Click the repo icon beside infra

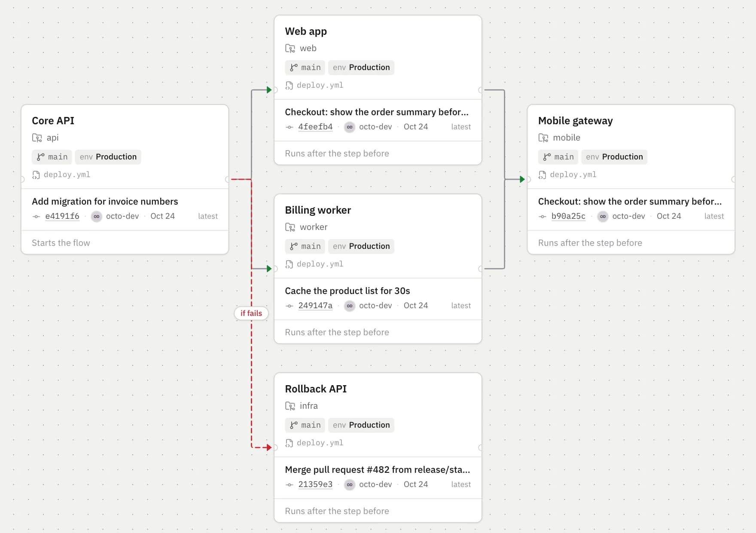[290, 406]
